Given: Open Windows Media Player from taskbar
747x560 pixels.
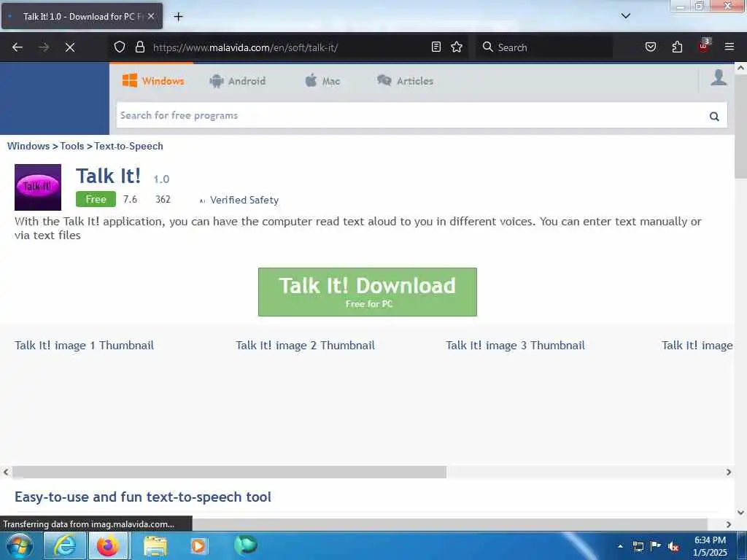Looking at the screenshot, I should pos(198,545).
